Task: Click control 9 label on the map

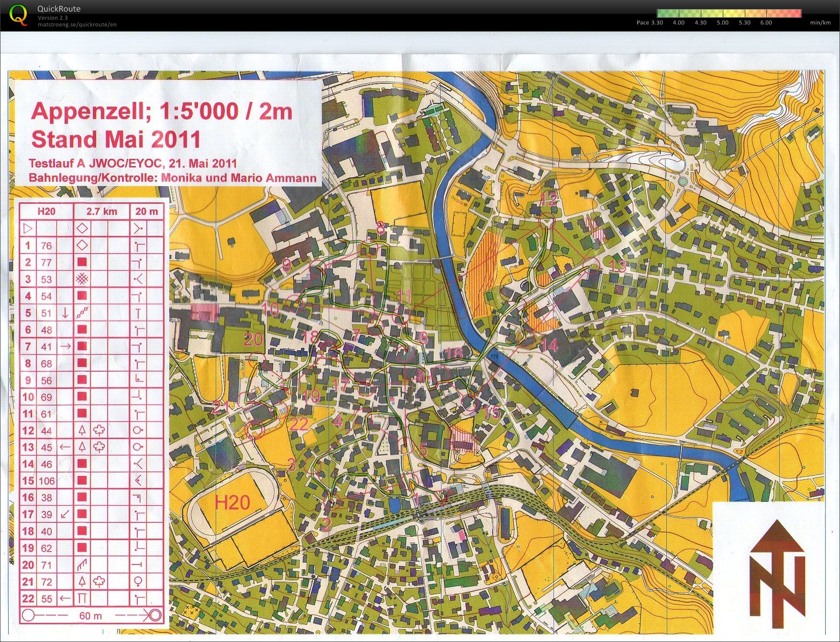Action: 287,264
